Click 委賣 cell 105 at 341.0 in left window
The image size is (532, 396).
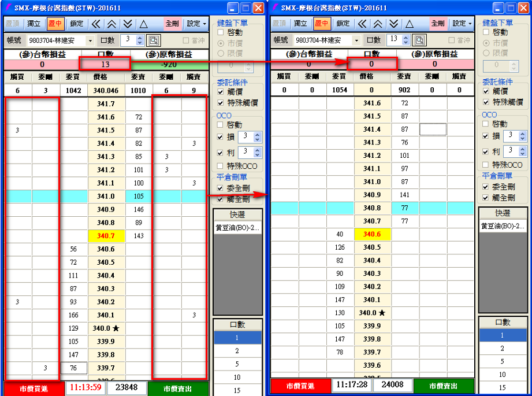139,197
